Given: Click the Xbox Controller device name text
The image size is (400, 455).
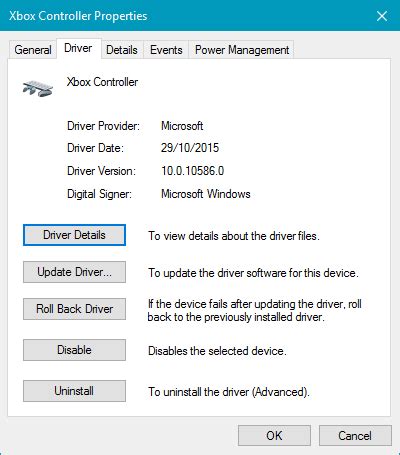Looking at the screenshot, I should click(x=102, y=82).
